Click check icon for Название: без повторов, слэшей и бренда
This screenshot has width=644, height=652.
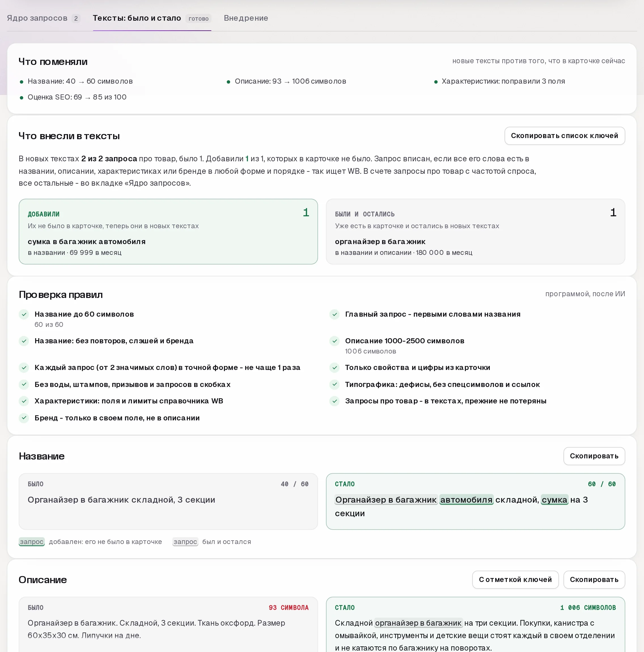click(24, 341)
